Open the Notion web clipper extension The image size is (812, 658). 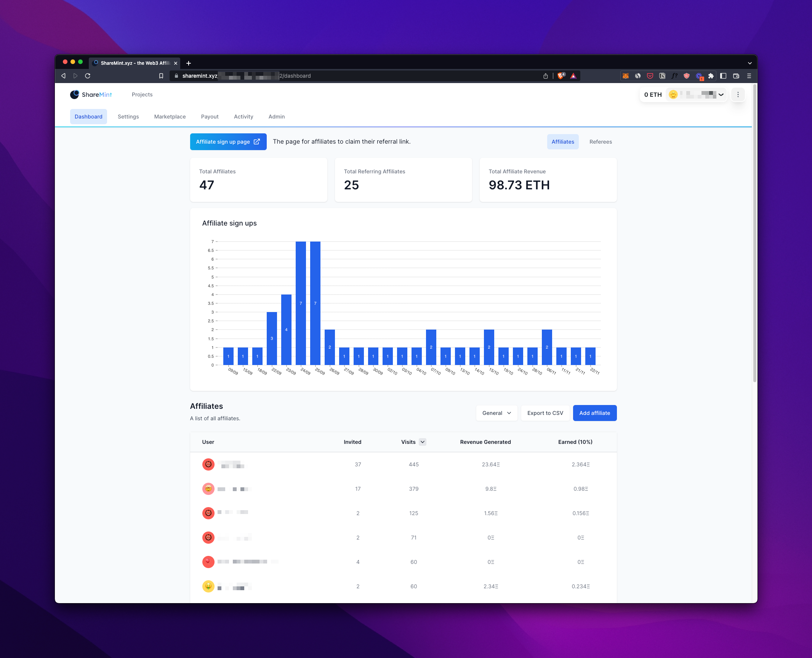pyautogui.click(x=662, y=76)
